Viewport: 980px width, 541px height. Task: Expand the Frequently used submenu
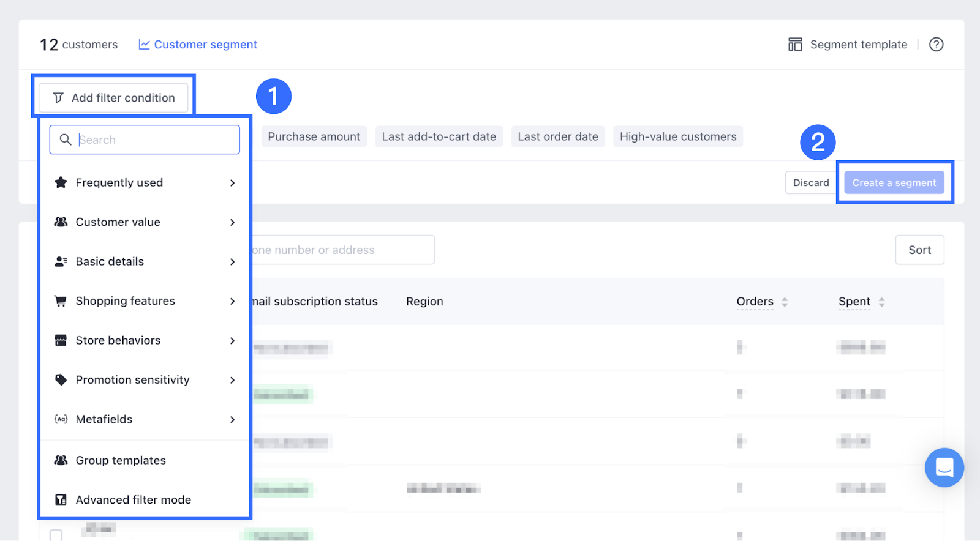click(x=232, y=183)
